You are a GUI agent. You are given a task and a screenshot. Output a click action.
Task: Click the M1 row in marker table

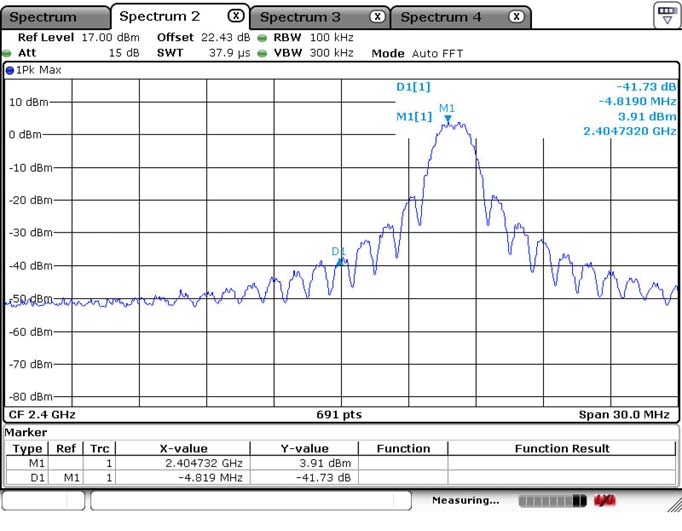coord(341,463)
